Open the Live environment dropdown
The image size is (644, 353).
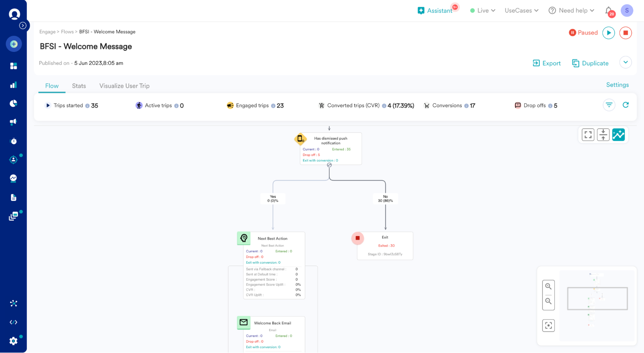tap(483, 11)
